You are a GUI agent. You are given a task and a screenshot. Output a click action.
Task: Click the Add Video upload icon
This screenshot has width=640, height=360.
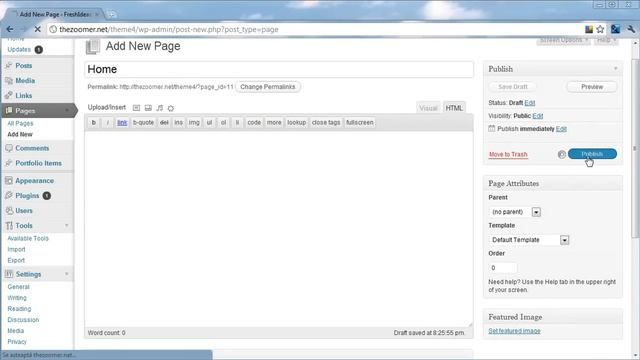pos(148,108)
